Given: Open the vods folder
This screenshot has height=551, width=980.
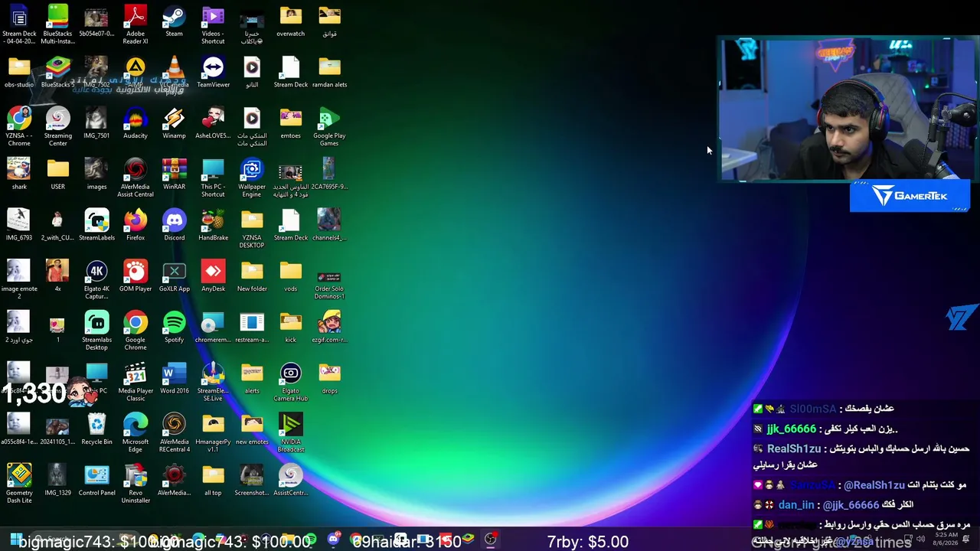Looking at the screenshot, I should (x=290, y=277).
